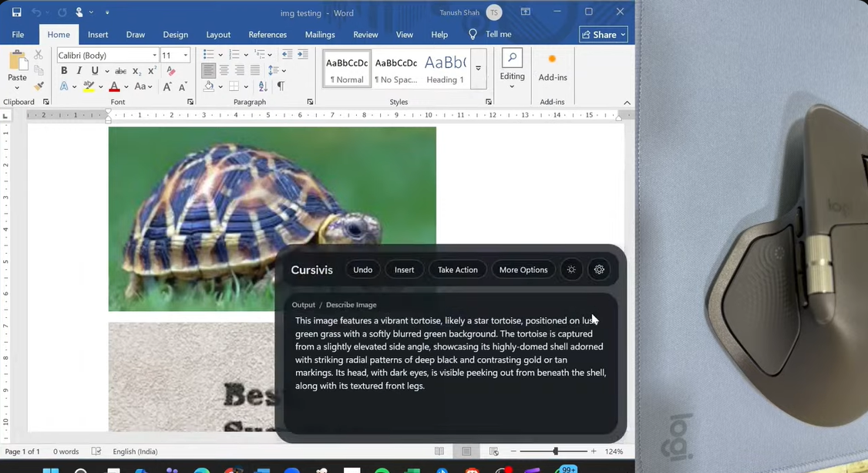Expand the Styles gallery more arrow

(478, 69)
